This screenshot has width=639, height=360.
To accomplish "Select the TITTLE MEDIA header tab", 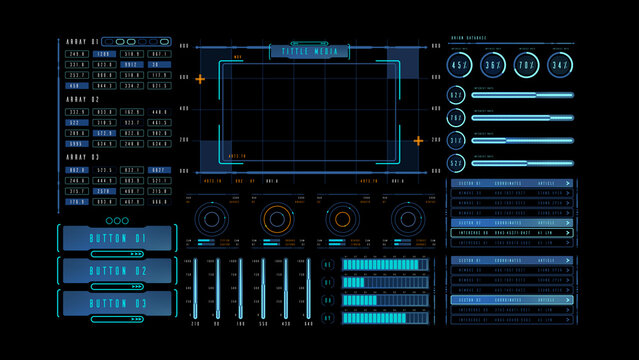I will (x=309, y=51).
